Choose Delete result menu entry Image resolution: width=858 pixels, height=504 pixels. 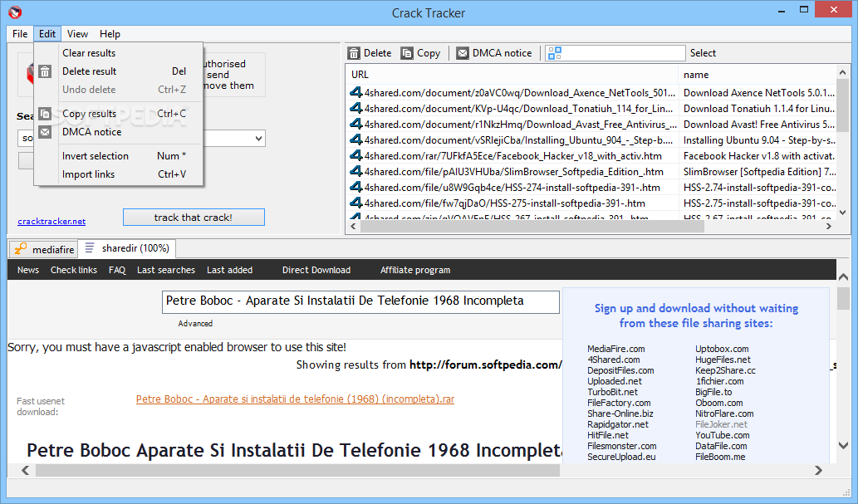coord(118,71)
